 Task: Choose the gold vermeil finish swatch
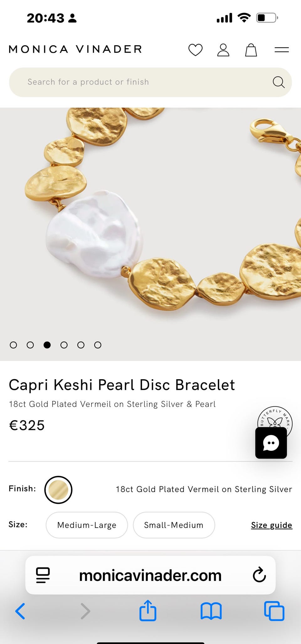(58, 490)
